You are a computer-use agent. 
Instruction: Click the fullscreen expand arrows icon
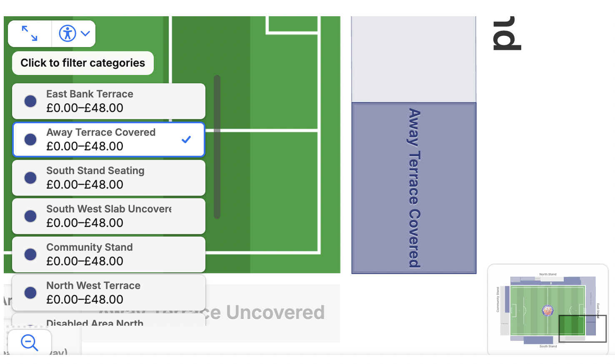click(x=30, y=33)
